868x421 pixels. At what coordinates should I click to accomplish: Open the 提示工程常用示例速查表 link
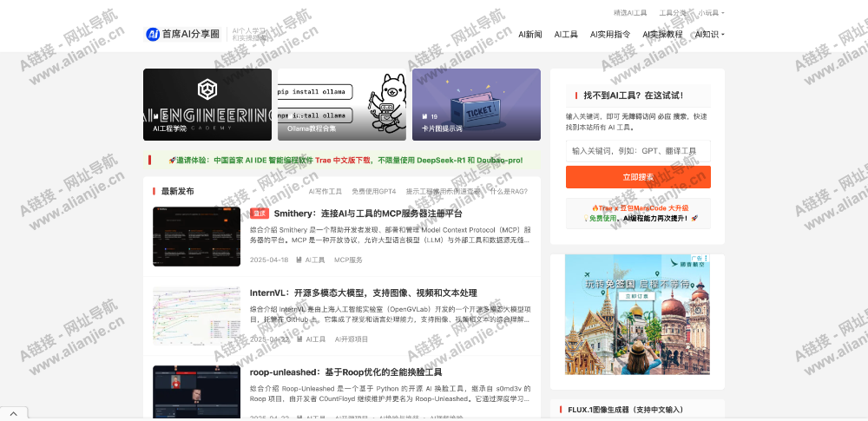(443, 192)
